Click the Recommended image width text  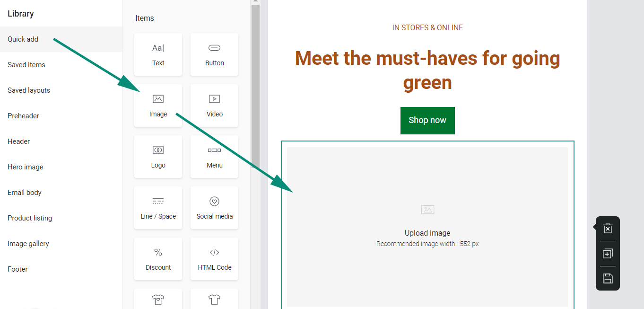(x=427, y=244)
